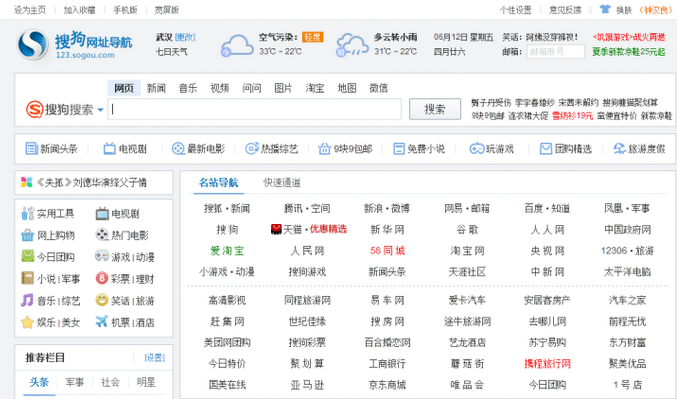Select the 音乐 search tab
Viewport: 677px width, 399px height.
(188, 88)
